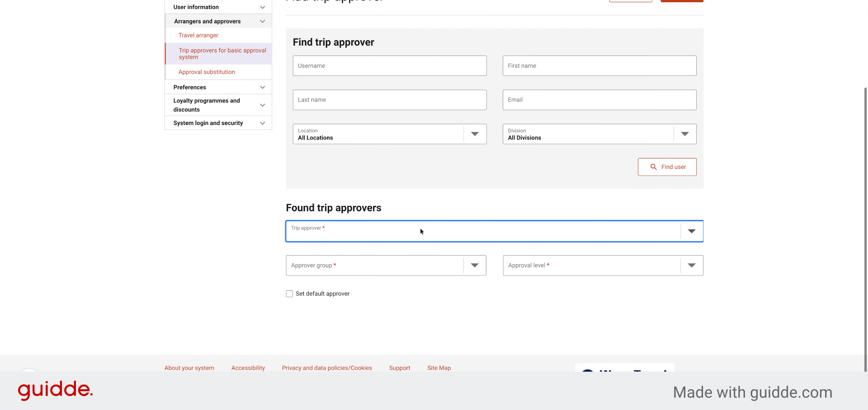
Task: Click the First name input field
Action: tap(599, 66)
